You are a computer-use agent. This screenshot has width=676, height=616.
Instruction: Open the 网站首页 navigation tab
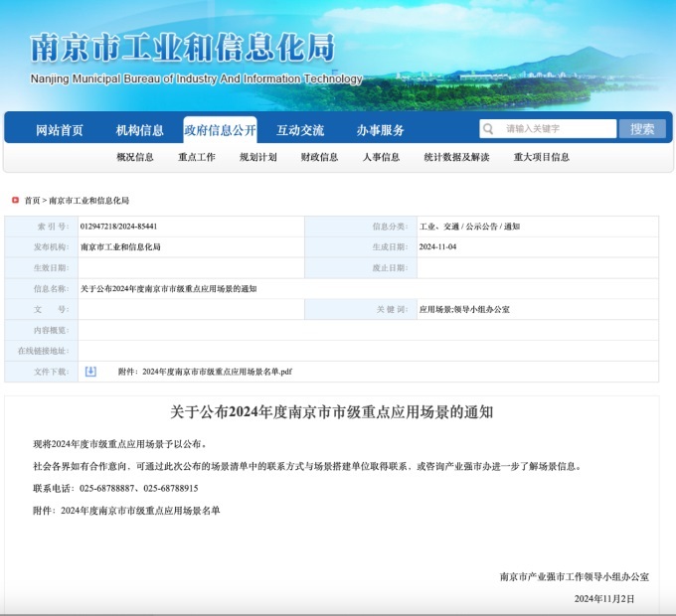pyautogui.click(x=60, y=130)
